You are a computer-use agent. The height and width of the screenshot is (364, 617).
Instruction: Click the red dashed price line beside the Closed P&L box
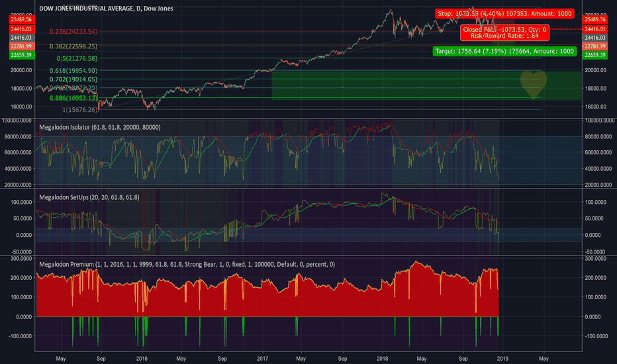click(x=565, y=29)
